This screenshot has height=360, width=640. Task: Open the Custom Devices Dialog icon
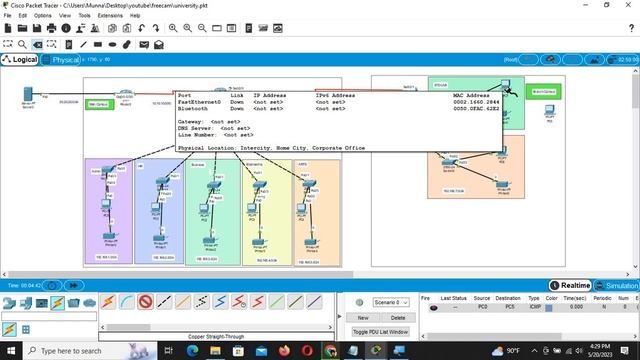coord(231,28)
